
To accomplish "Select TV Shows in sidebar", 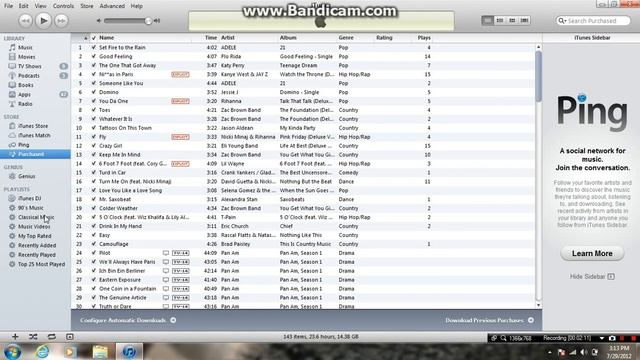I will [29, 66].
